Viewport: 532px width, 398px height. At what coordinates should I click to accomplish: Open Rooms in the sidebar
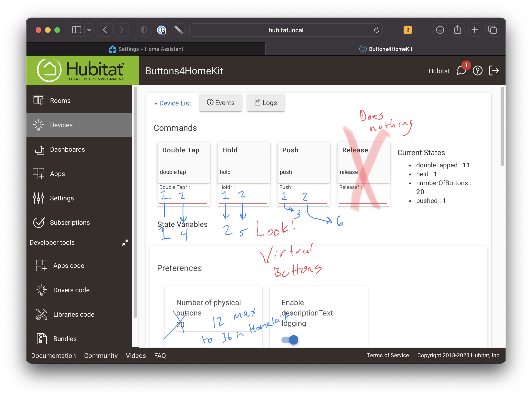(79, 101)
